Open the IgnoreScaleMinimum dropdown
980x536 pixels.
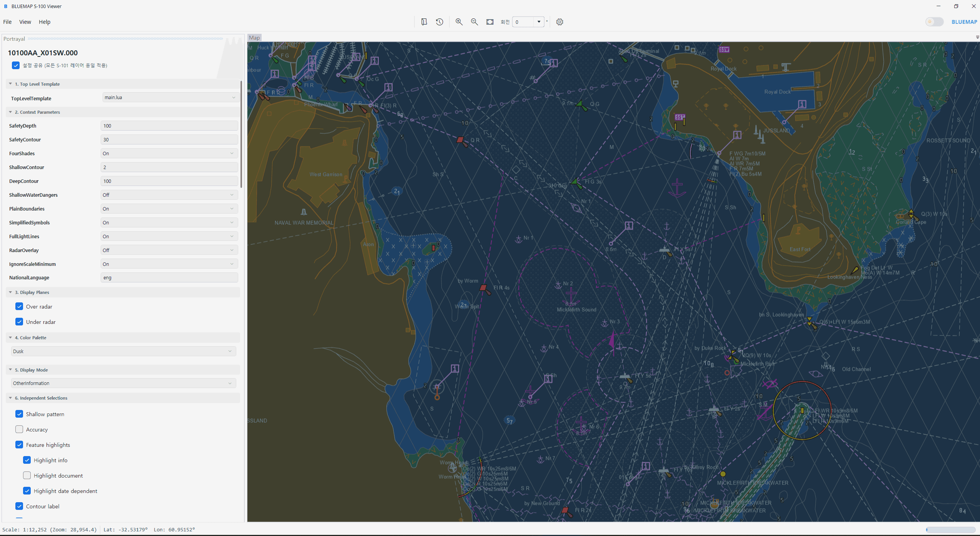(169, 264)
